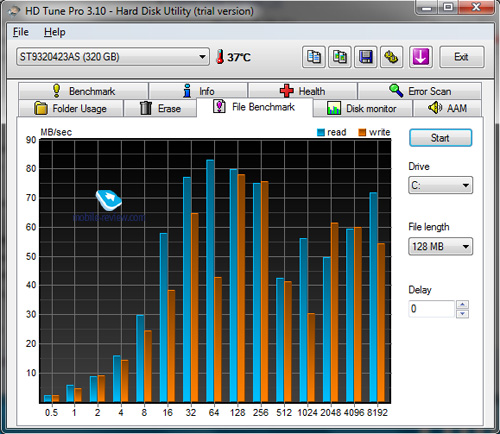The width and height of the screenshot is (500, 434).
Task: Open the Drive C: dropdown
Action: (x=440, y=185)
